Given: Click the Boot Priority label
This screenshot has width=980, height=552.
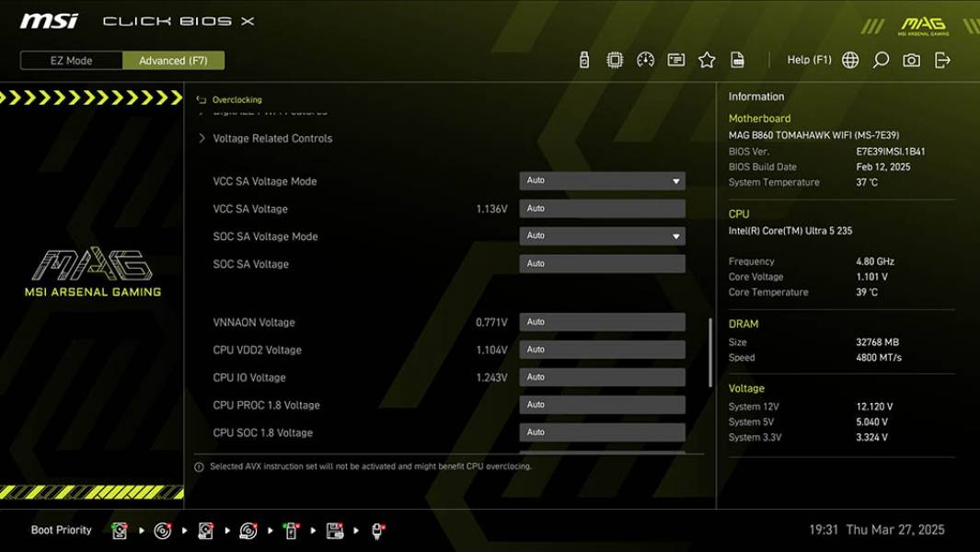Looking at the screenshot, I should point(62,530).
